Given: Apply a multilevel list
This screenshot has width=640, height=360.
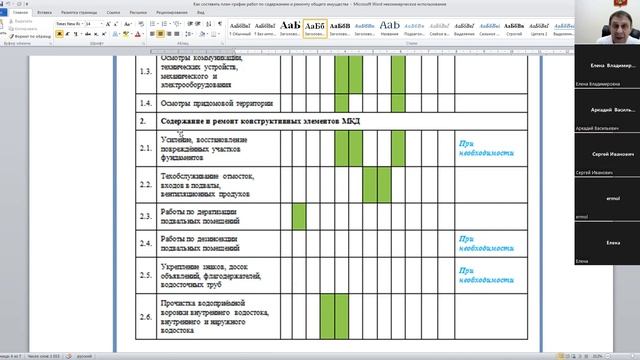Looking at the screenshot, I should (176, 24).
